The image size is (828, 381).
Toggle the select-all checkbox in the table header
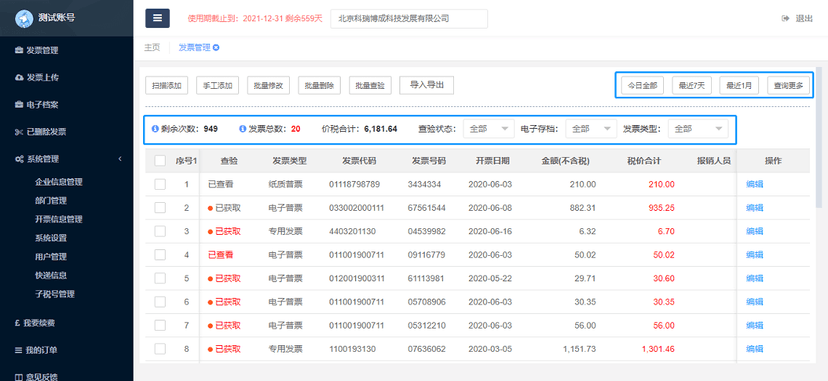160,161
